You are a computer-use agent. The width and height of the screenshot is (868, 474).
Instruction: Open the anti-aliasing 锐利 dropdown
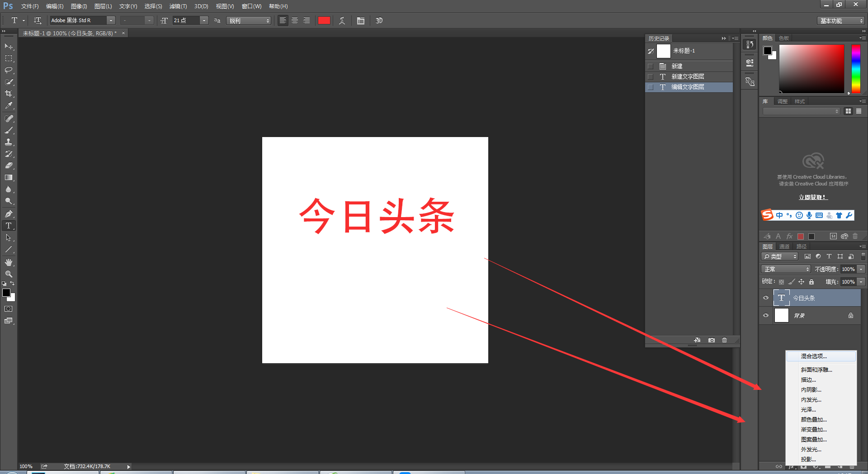point(249,20)
